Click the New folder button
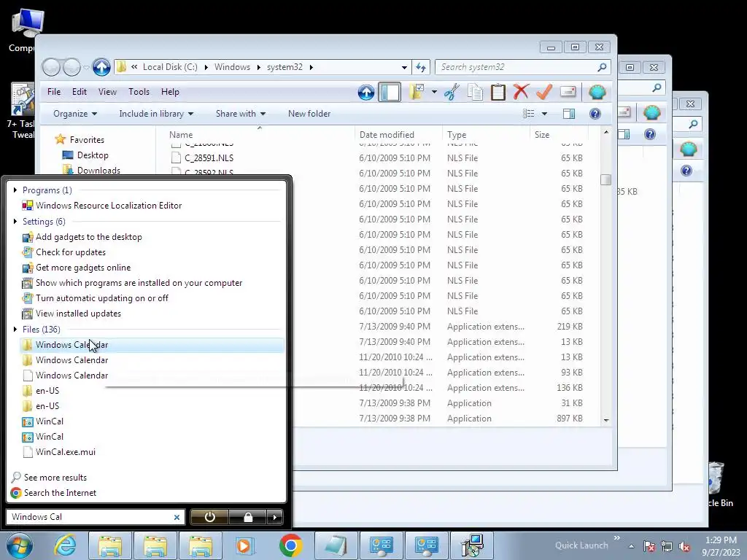Viewport: 747px width, 560px height. point(309,114)
